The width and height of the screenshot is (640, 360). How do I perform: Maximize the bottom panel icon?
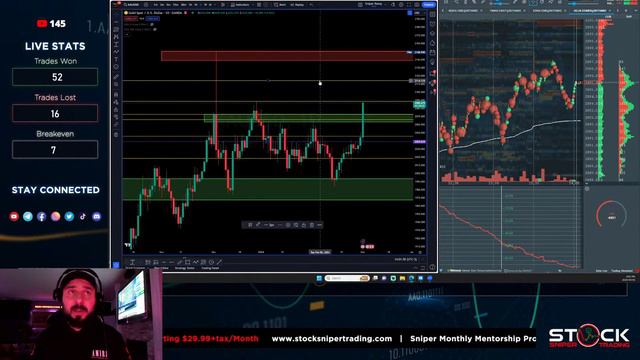[x=423, y=267]
